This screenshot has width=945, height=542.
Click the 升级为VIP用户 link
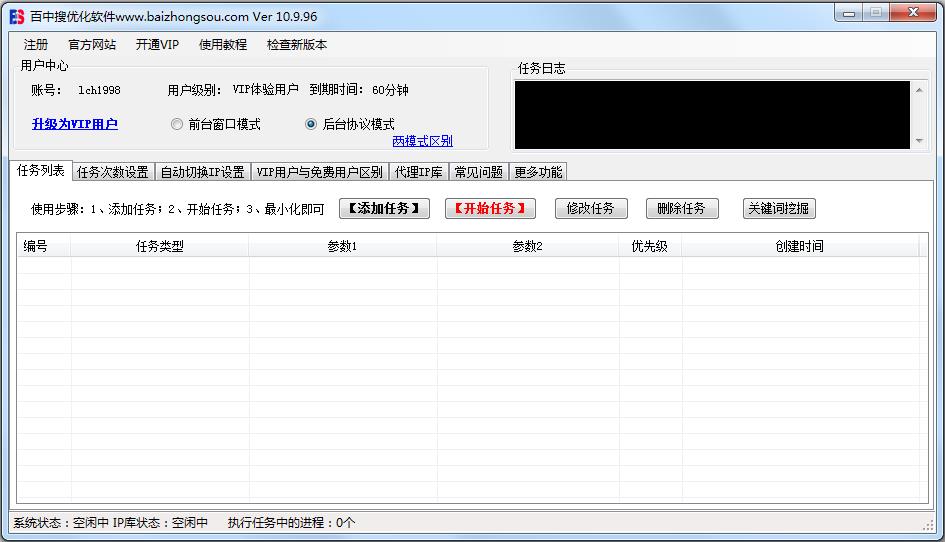[x=75, y=124]
